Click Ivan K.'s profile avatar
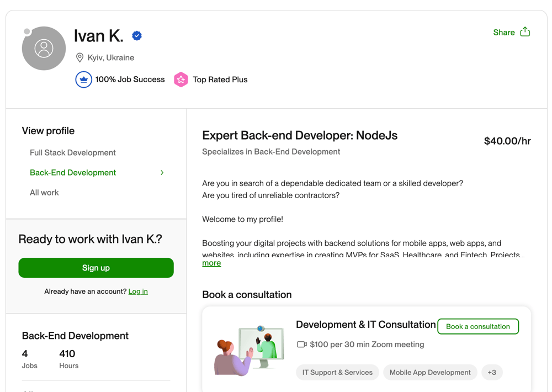552x392 pixels. (44, 48)
